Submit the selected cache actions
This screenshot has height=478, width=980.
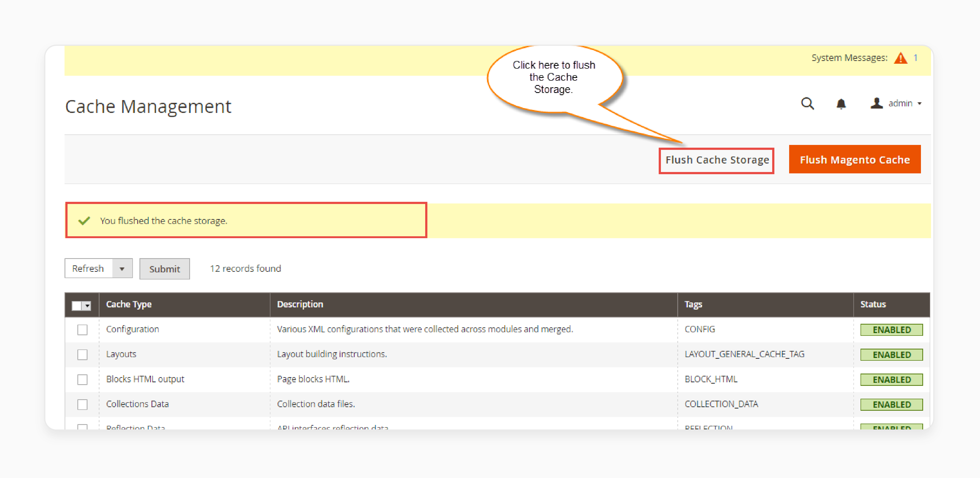coord(164,269)
